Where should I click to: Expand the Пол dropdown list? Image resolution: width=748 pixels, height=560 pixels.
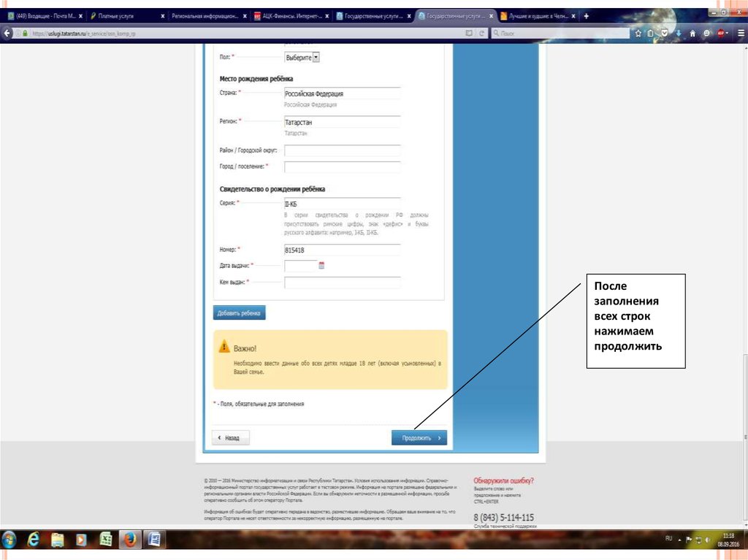[302, 57]
